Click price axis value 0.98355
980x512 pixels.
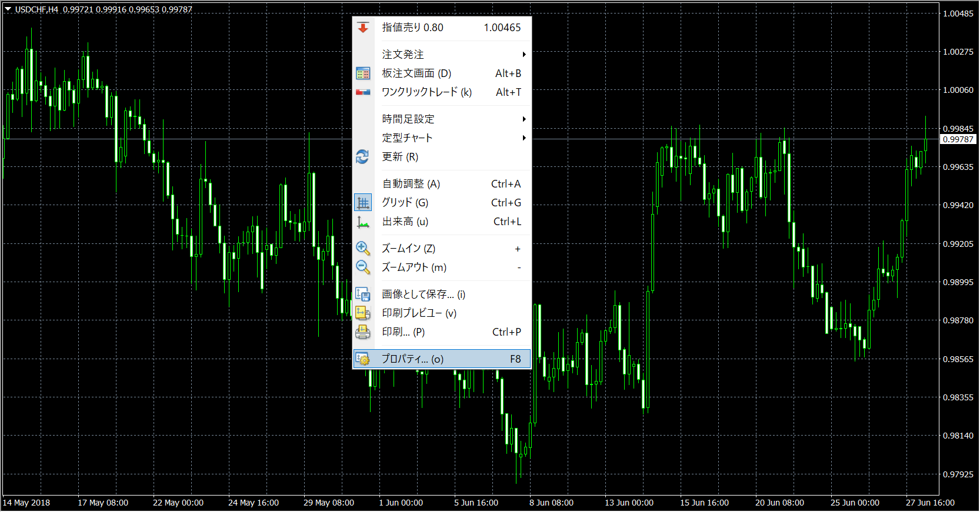[x=958, y=397]
